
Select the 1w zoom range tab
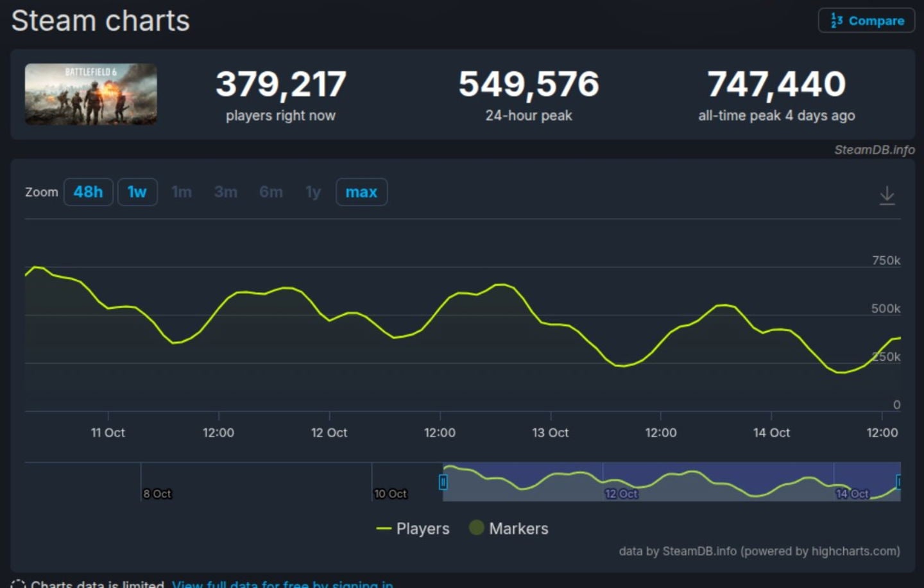tap(137, 191)
